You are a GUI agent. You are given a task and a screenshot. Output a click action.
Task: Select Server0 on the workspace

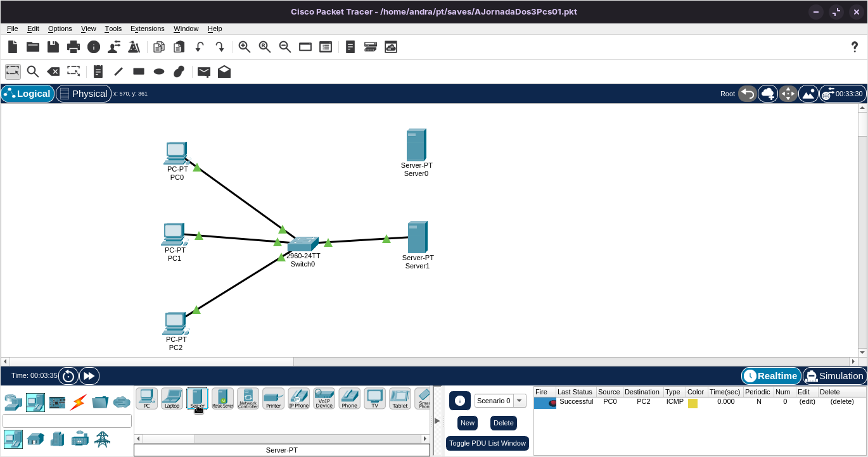click(416, 145)
